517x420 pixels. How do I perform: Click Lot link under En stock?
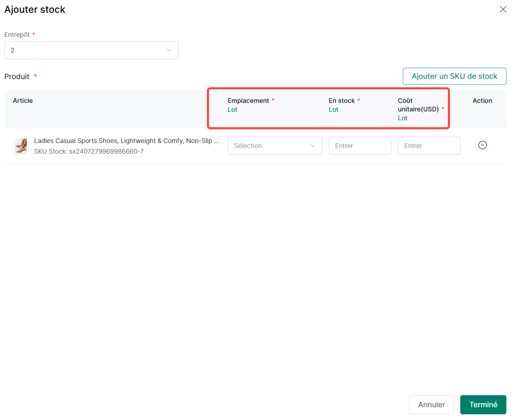click(333, 110)
